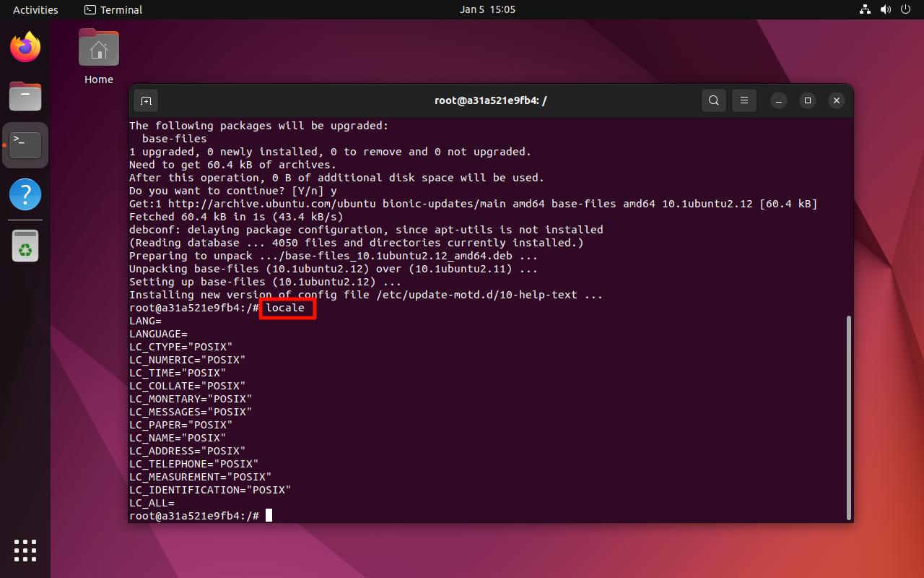This screenshot has height=578, width=924.
Task: Open a new terminal tab
Action: click(x=146, y=100)
